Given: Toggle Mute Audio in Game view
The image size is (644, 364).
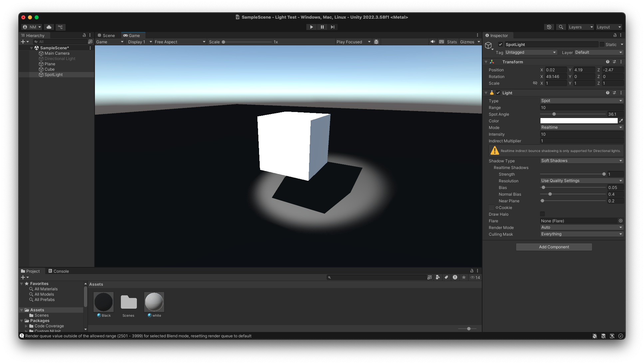Looking at the screenshot, I should 433,42.
